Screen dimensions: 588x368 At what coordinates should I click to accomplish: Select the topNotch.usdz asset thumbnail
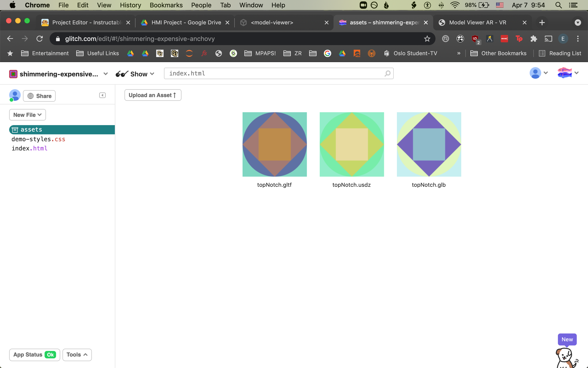pos(352,145)
